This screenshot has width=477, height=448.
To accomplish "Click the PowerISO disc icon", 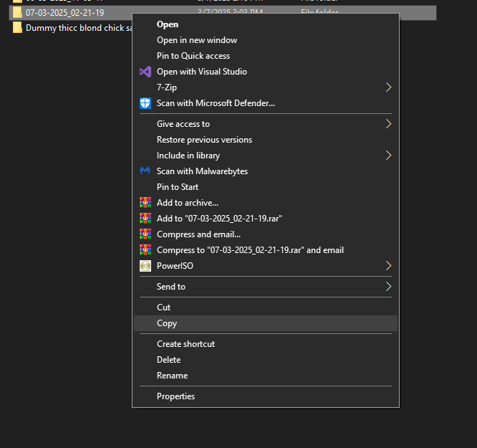I will point(145,266).
